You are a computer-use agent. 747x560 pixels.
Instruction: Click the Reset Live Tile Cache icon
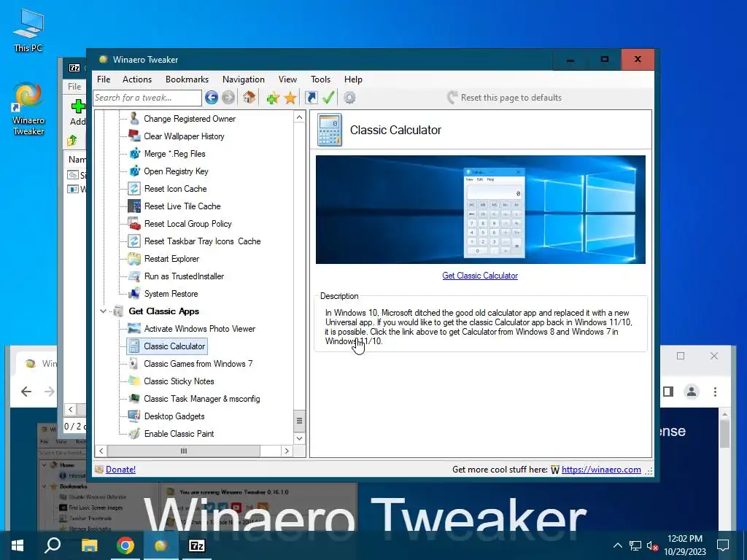tap(134, 206)
